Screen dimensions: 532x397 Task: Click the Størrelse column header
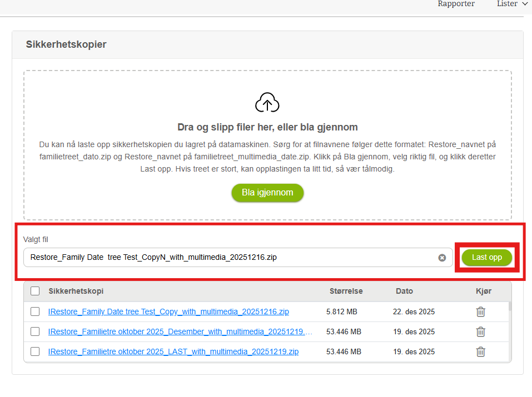[x=346, y=291]
